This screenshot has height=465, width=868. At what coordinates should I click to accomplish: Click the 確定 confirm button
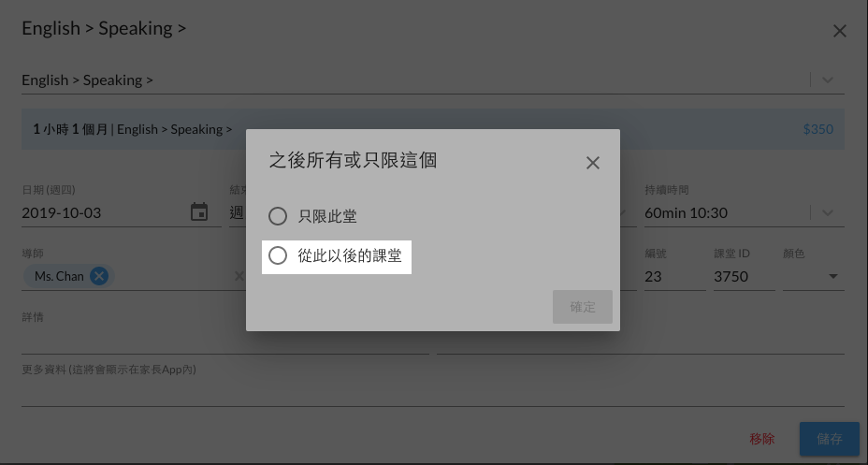pyautogui.click(x=583, y=307)
